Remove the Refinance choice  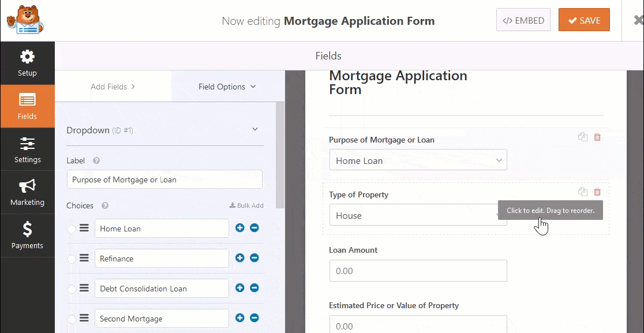click(x=254, y=258)
